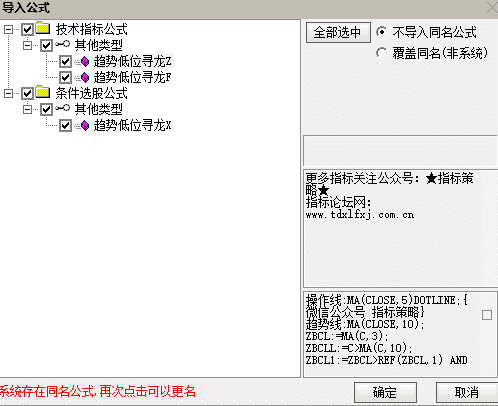Select 不导入同名公式 radio option
The height and width of the screenshot is (406, 498).
coord(381,32)
